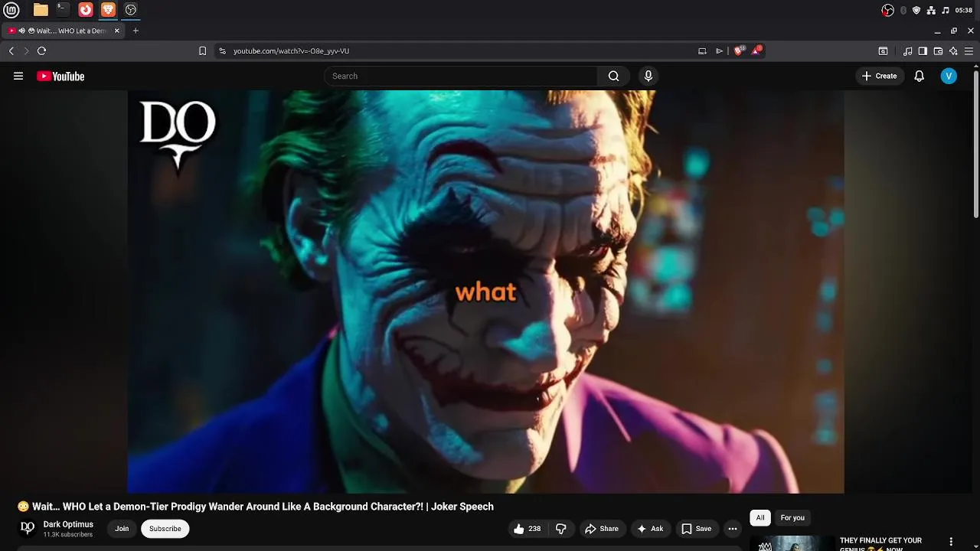Open the network tray icon
This screenshot has height=551, width=980.
click(x=931, y=10)
